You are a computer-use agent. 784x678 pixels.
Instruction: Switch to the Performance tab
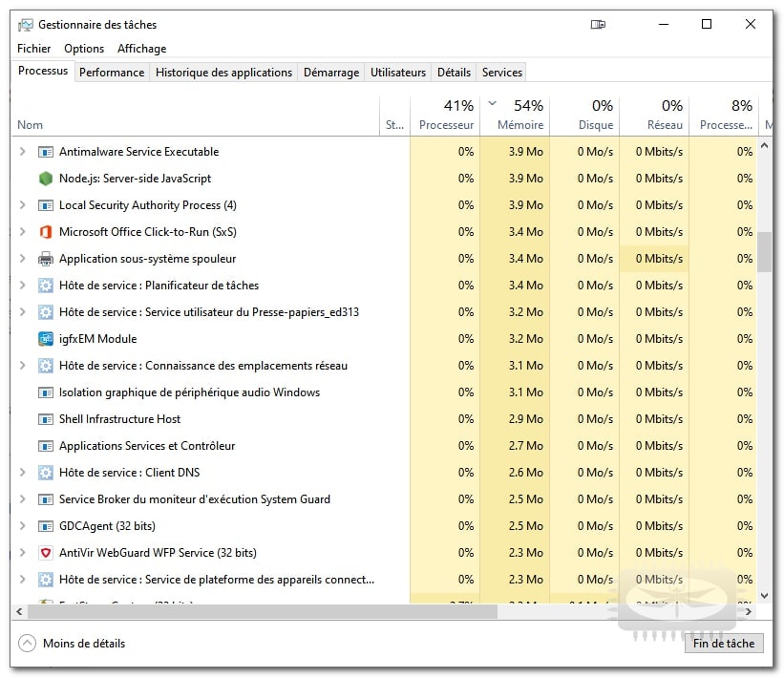coord(112,73)
